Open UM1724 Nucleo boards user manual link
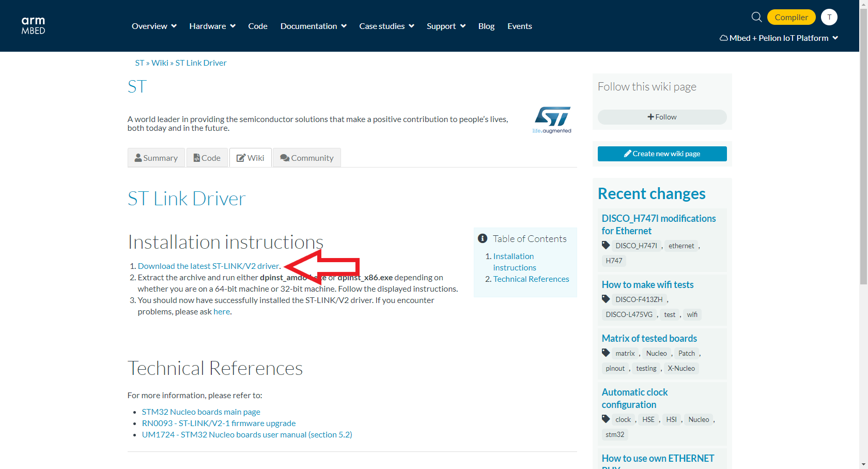The image size is (868, 469). click(247, 434)
